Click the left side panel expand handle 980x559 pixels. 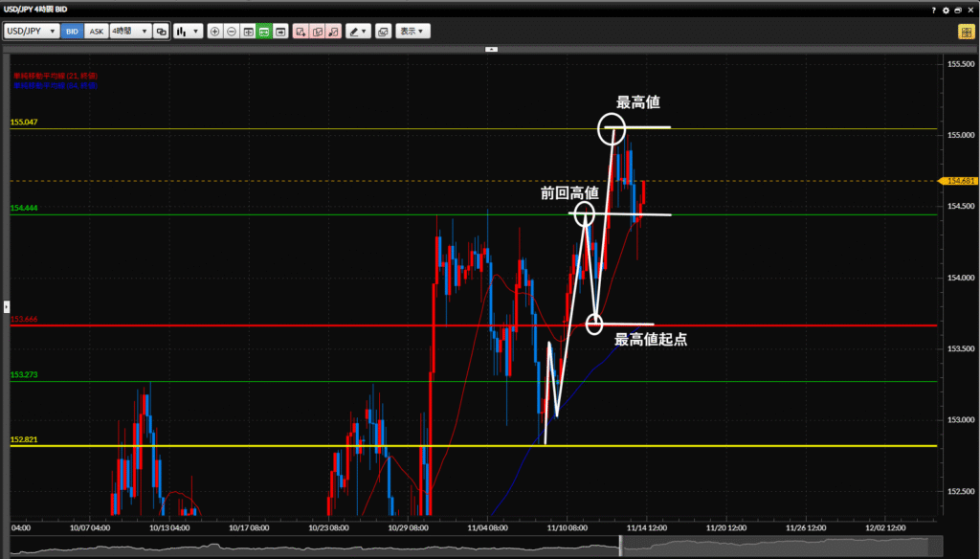point(6,306)
